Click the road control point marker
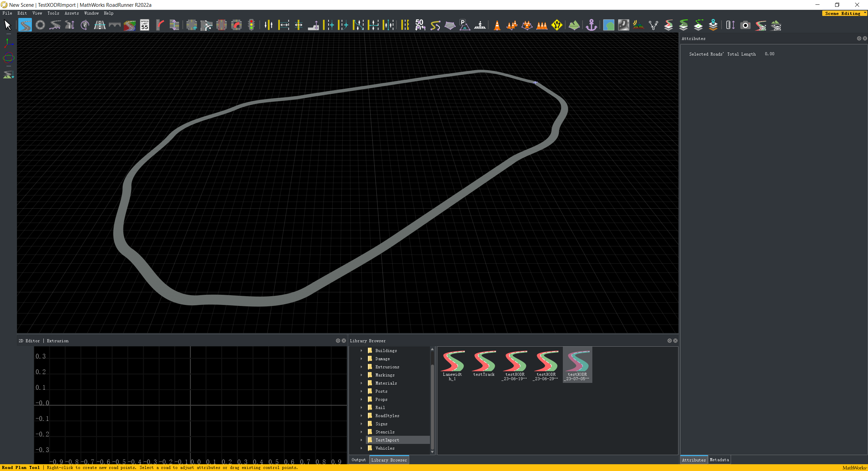 pyautogui.click(x=535, y=82)
